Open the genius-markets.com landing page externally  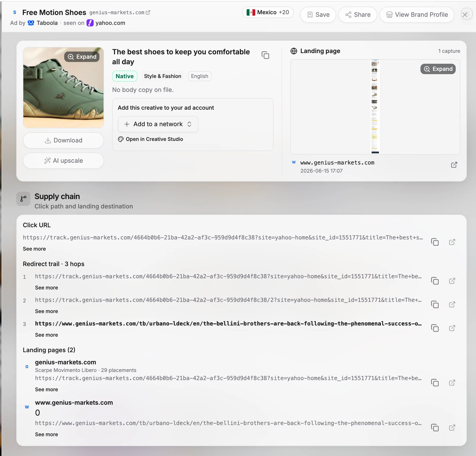452,383
